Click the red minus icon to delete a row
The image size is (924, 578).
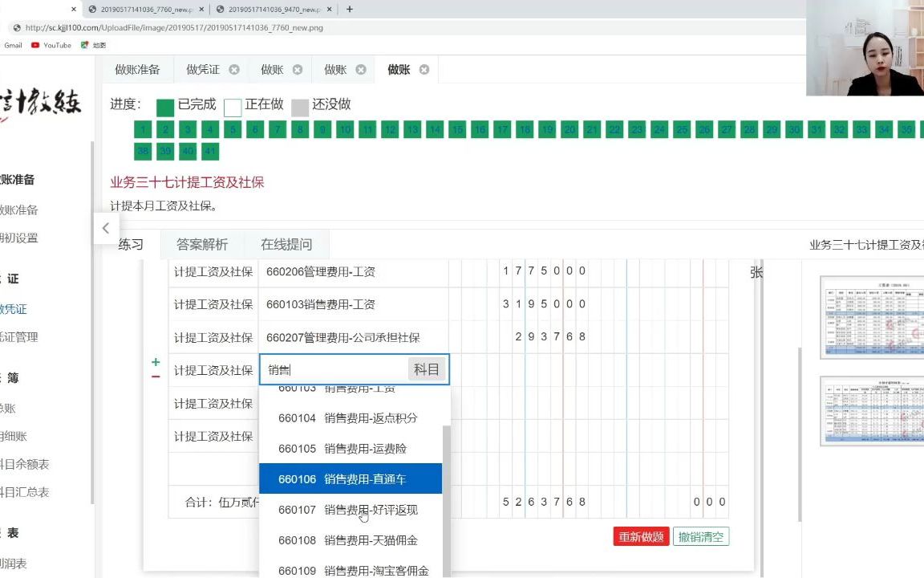(156, 375)
